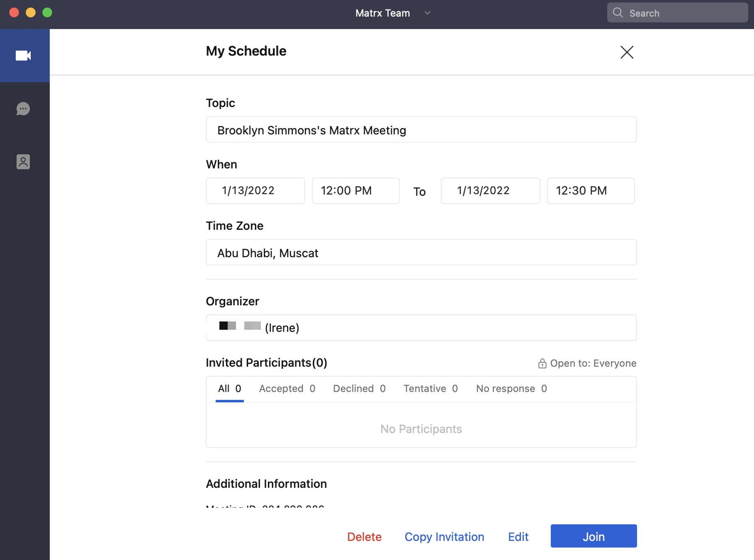Edit the Topic text field
Screen dimensions: 754x560
(421, 129)
